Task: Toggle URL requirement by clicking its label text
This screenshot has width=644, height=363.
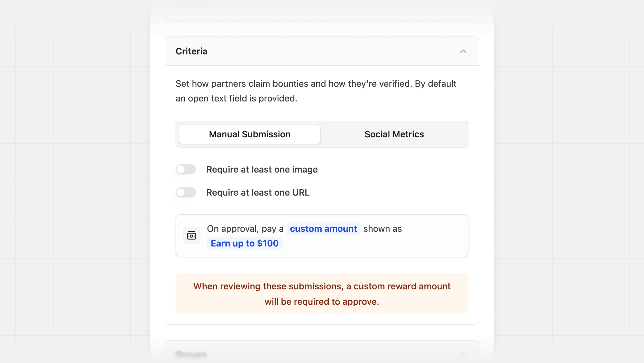Action: pos(258,192)
